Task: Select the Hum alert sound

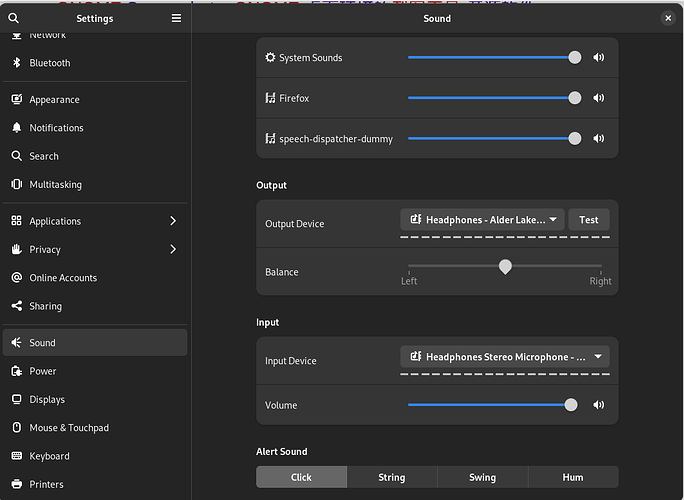Action: click(573, 477)
